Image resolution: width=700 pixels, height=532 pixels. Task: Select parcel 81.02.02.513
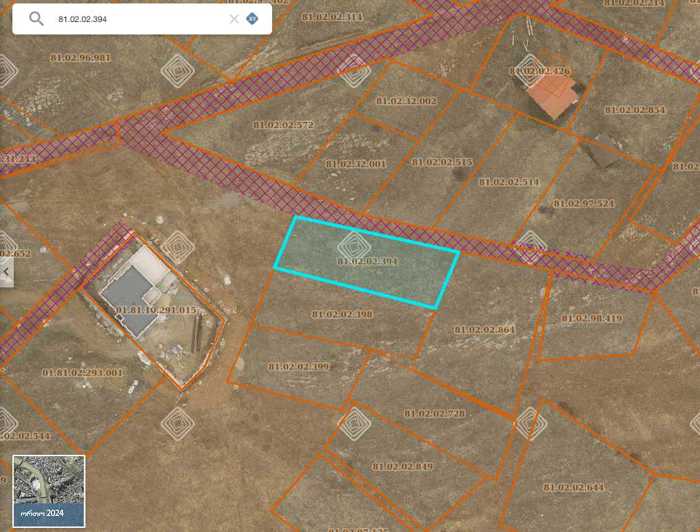tap(441, 162)
